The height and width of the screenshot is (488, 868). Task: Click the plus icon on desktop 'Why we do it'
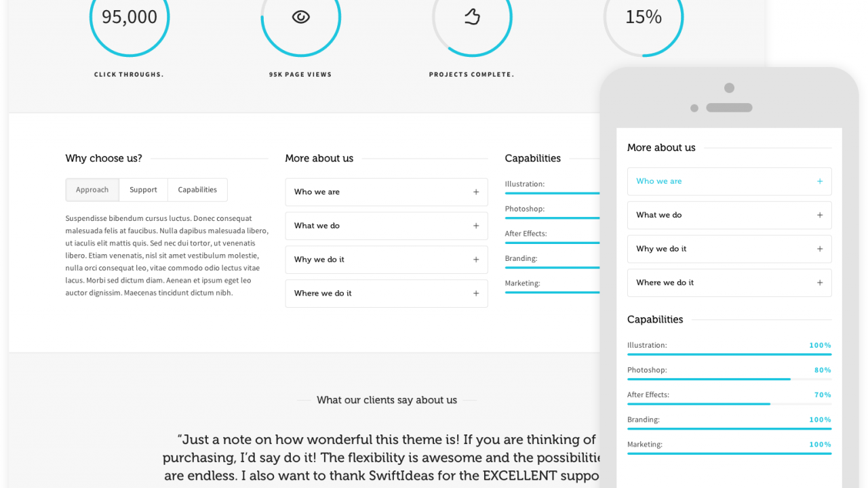pos(476,260)
